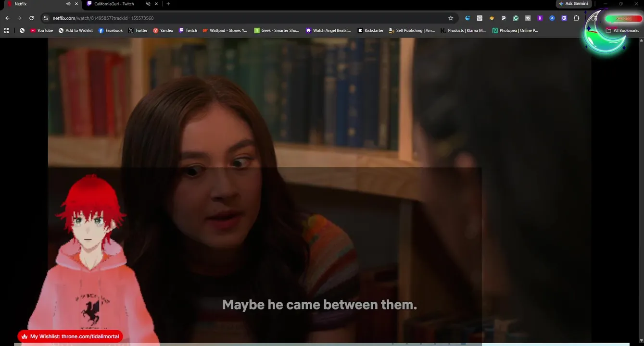Go forward to the next page
The image size is (644, 346).
(19, 18)
